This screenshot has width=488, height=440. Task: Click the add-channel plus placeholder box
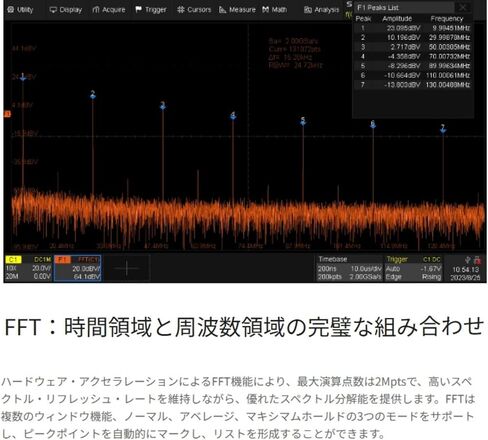point(127,268)
